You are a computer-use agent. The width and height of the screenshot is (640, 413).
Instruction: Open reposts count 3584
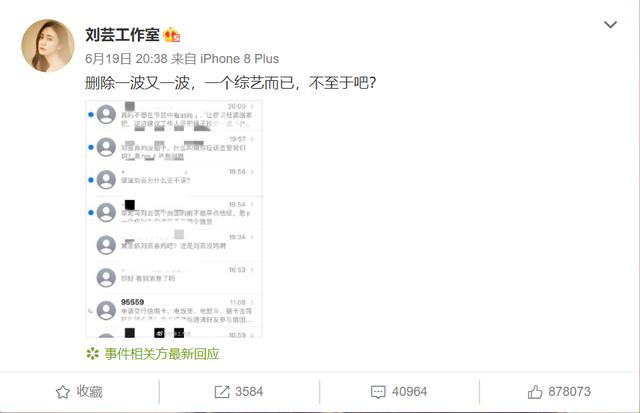(x=249, y=392)
